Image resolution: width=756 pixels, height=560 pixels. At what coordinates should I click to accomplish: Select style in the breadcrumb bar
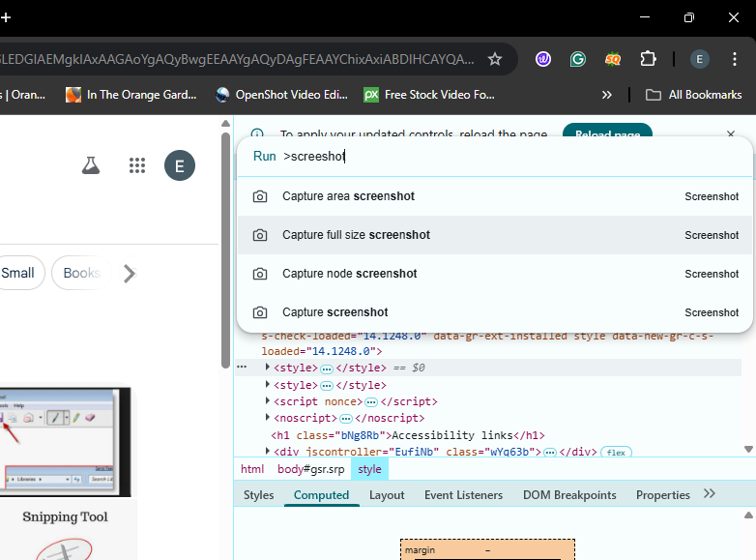click(x=369, y=469)
